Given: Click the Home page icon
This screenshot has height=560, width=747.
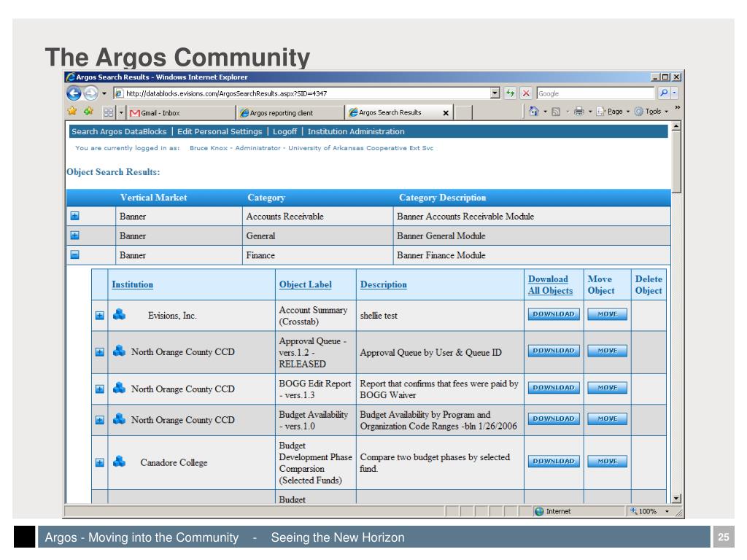Looking at the screenshot, I should coord(533,112).
